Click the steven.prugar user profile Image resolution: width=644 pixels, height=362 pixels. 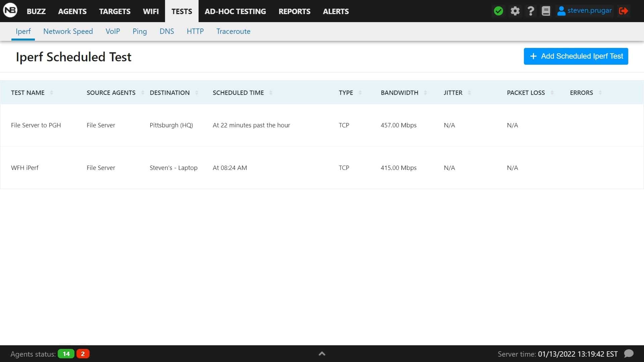[x=584, y=11]
